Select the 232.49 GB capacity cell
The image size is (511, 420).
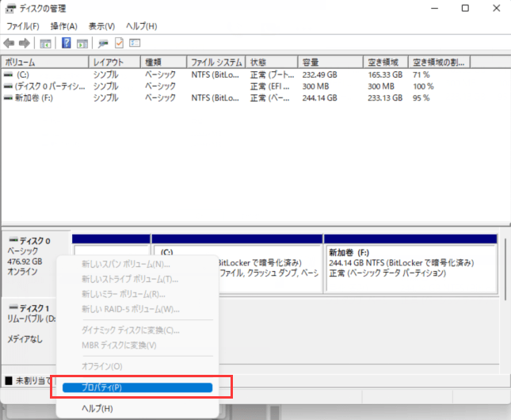tap(319, 74)
